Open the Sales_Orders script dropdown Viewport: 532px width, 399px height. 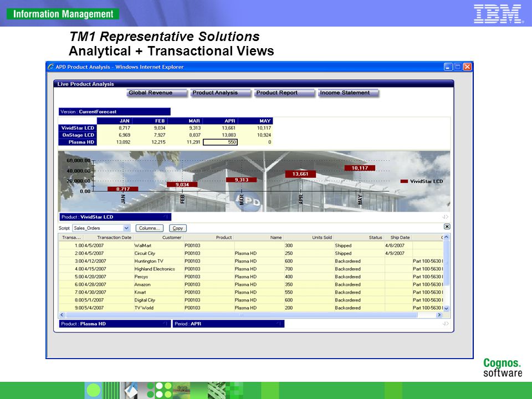click(126, 228)
